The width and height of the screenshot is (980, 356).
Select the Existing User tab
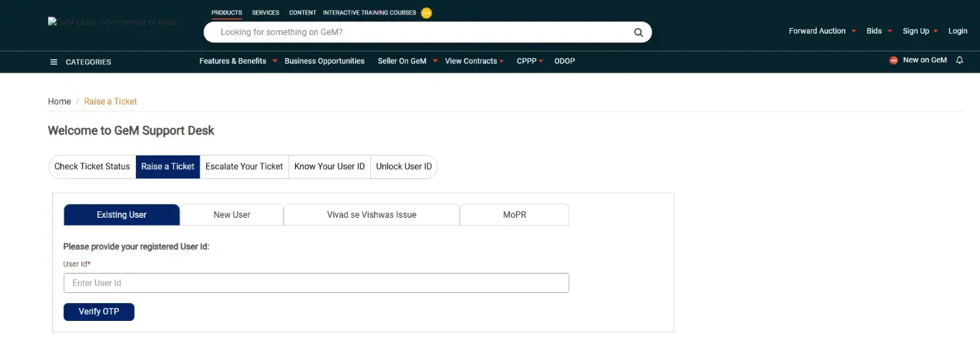[122, 215]
